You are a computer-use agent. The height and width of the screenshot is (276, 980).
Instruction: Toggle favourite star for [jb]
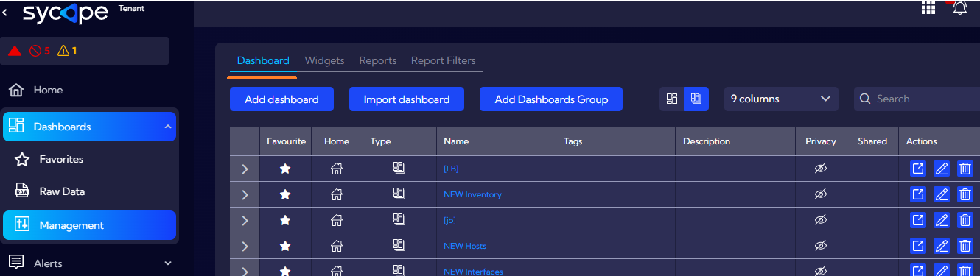click(x=285, y=219)
